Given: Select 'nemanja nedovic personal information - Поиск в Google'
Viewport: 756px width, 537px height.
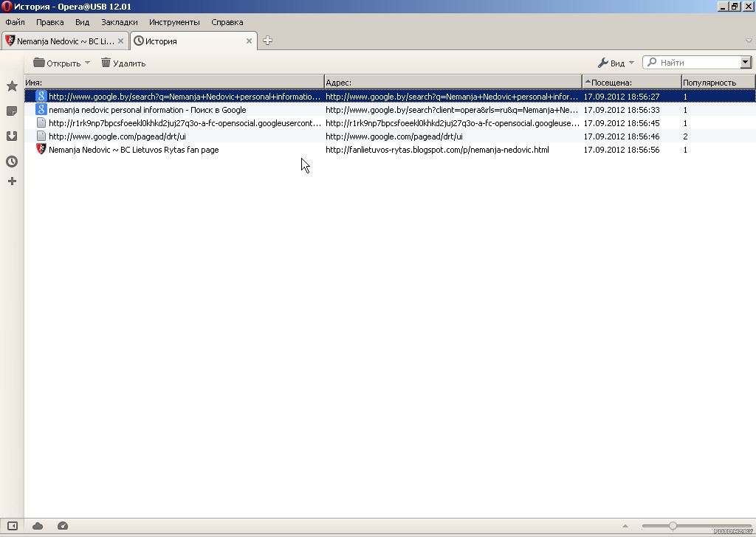Looking at the screenshot, I should click(x=147, y=110).
